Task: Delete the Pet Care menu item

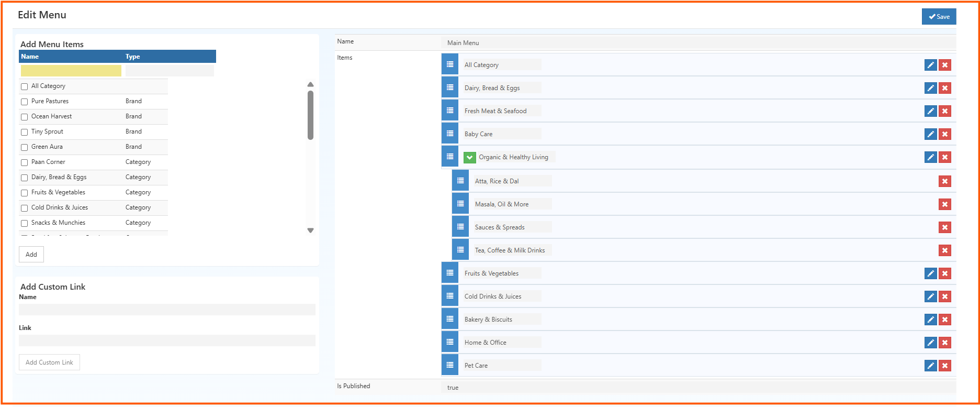Action: [x=944, y=366]
